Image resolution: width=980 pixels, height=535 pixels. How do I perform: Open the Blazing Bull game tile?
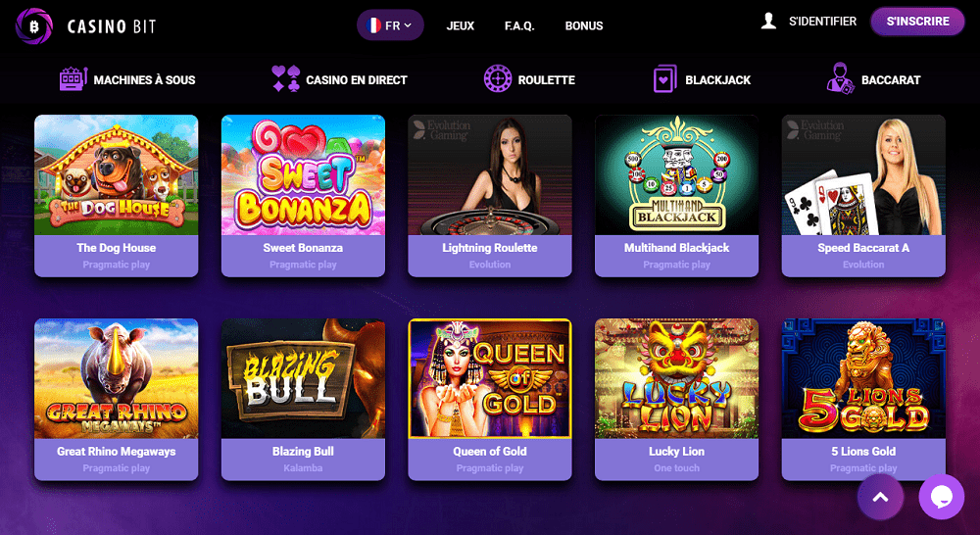303,400
